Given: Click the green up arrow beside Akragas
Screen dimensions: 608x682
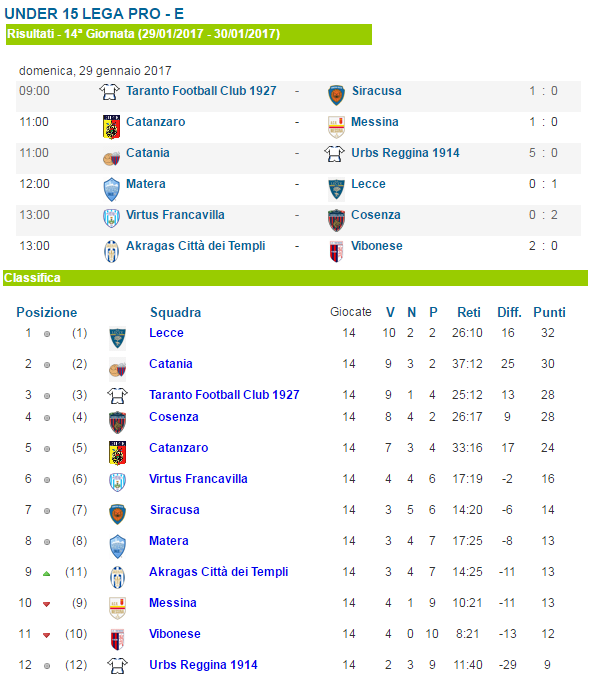Looking at the screenshot, I should (x=47, y=574).
